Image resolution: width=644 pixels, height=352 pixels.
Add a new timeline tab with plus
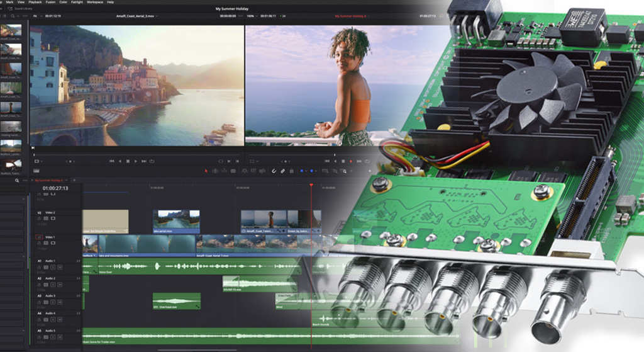click(74, 180)
